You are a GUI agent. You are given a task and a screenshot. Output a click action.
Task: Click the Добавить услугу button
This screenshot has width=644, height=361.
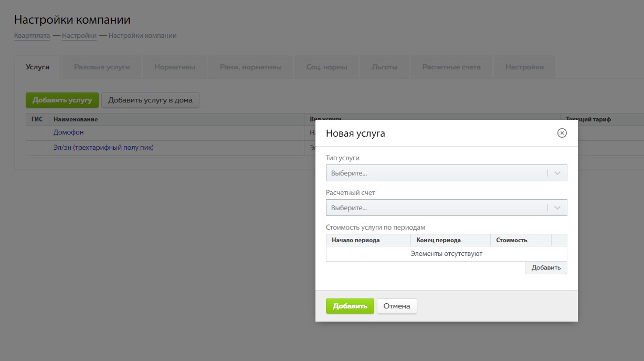62,100
